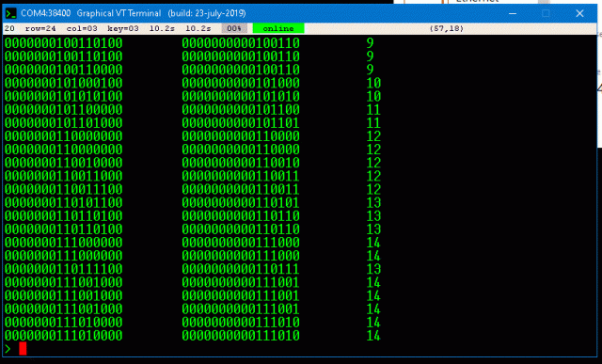
Task: Click the > prompt symbol
Action: pos(8,348)
